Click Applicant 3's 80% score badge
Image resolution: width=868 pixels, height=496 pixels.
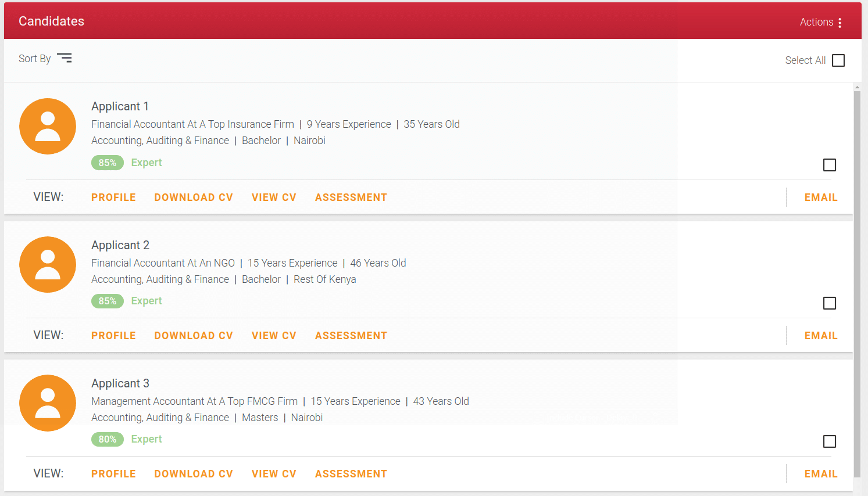click(108, 439)
